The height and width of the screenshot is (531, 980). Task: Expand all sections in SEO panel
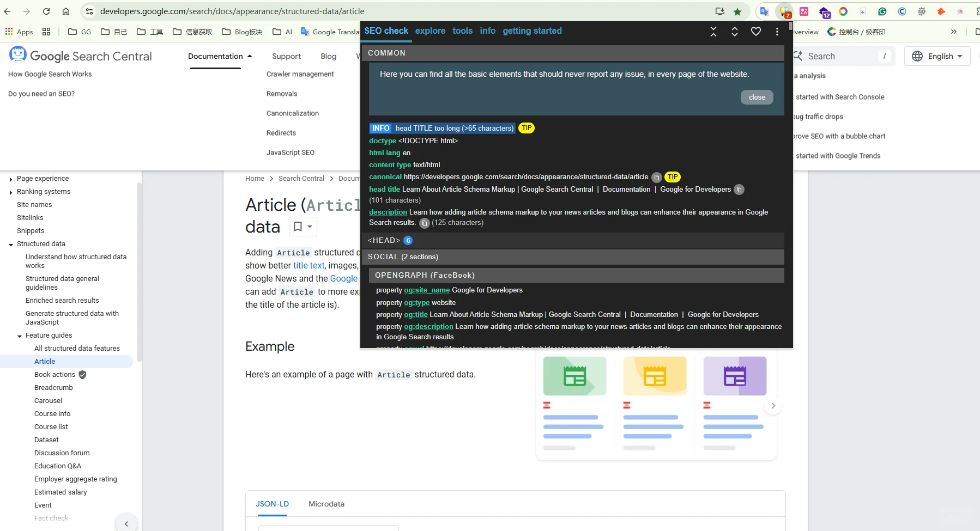pos(735,32)
